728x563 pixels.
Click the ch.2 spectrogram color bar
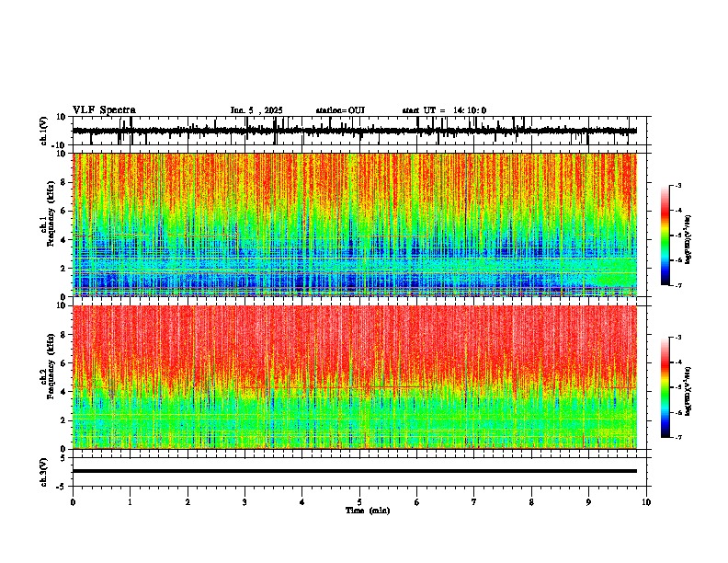coord(665,387)
